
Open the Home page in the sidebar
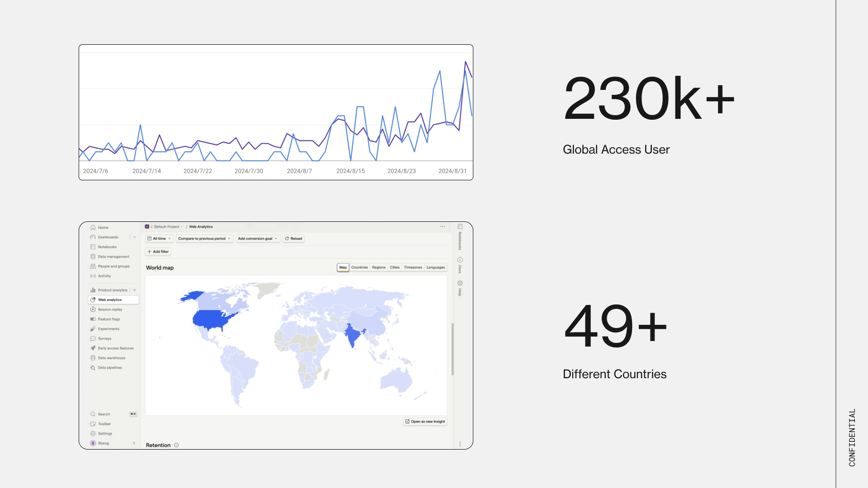tap(103, 227)
